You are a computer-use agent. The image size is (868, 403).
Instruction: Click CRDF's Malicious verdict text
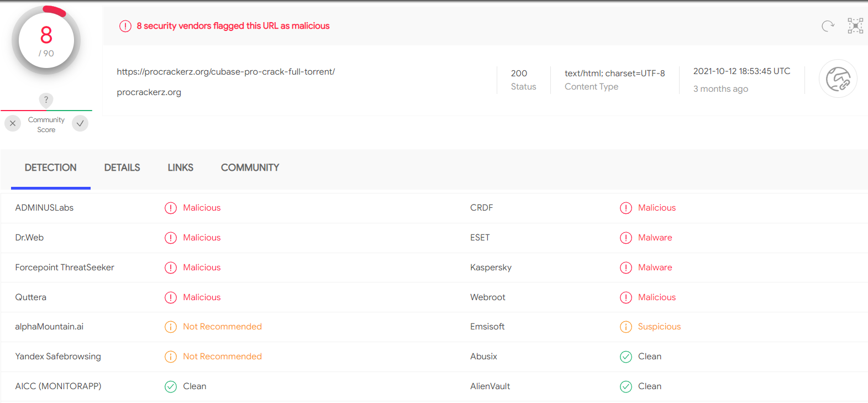point(656,208)
